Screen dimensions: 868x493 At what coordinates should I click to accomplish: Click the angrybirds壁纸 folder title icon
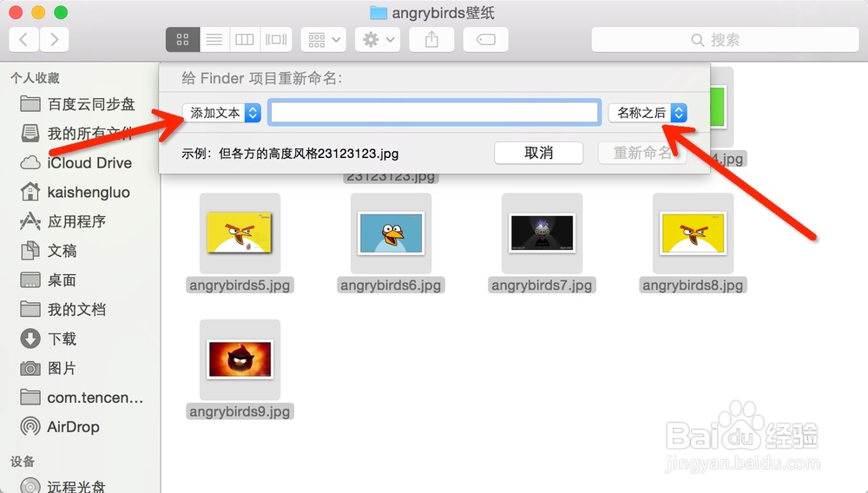378,12
